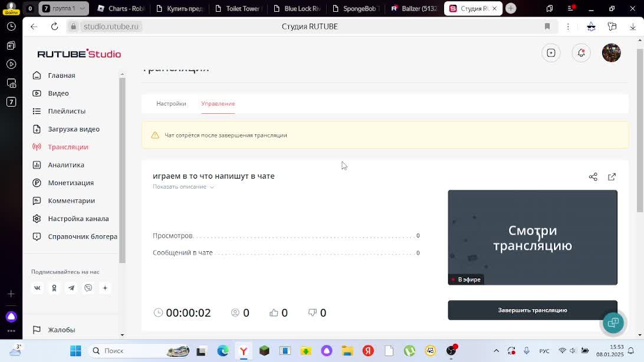This screenshot has width=644, height=362.
Task: Switch to the SpongeBob browser tab
Action: (x=356, y=9)
